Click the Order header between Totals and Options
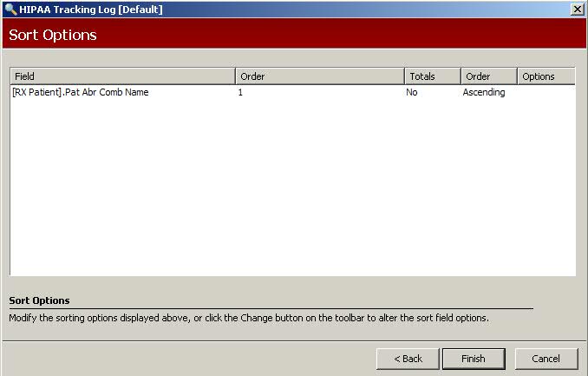The image size is (588, 376). pos(488,76)
